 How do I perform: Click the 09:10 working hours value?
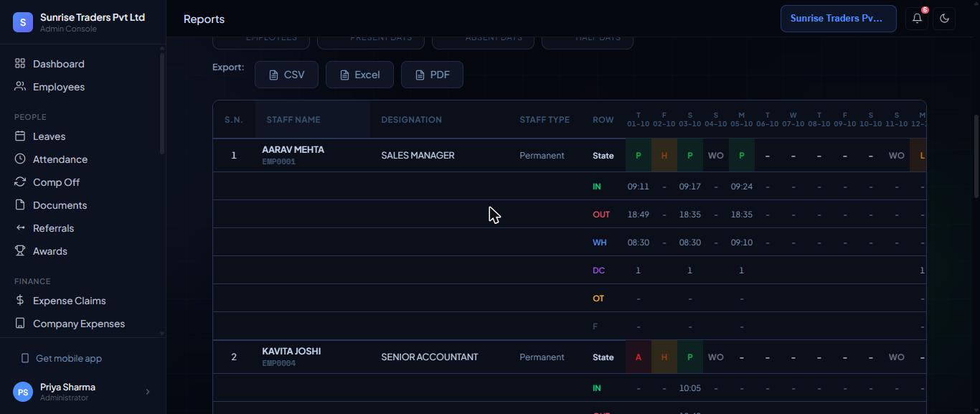pyautogui.click(x=741, y=243)
